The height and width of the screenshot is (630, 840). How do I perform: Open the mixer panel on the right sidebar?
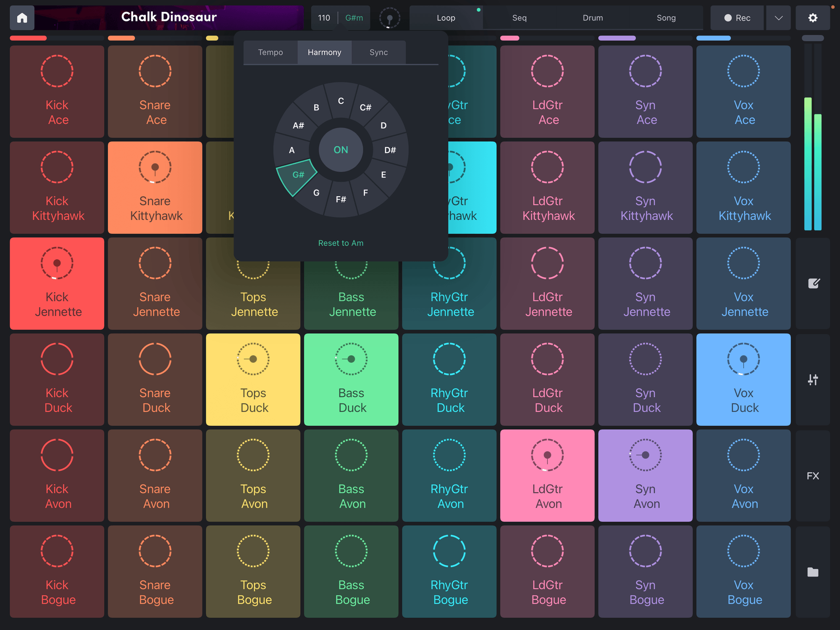[x=812, y=380]
